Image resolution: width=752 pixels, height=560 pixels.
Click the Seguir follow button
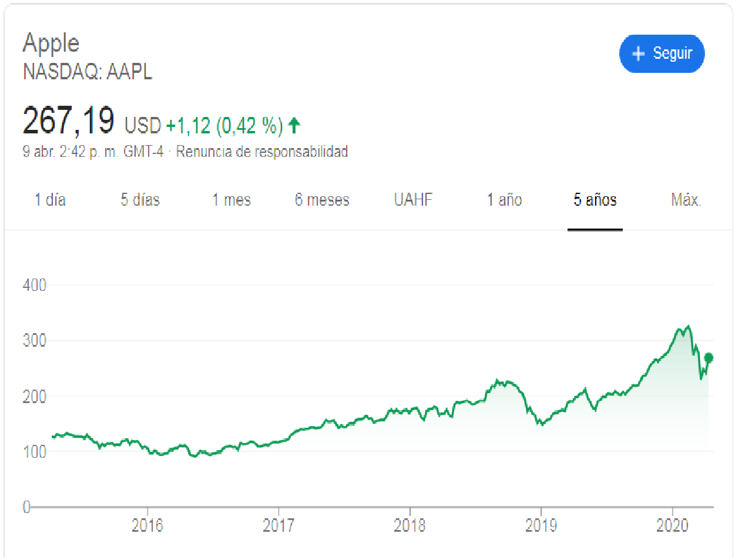pos(662,53)
